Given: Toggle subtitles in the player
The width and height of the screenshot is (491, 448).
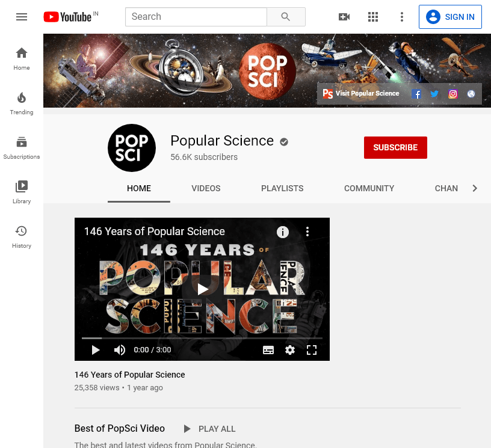Looking at the screenshot, I should point(268,350).
